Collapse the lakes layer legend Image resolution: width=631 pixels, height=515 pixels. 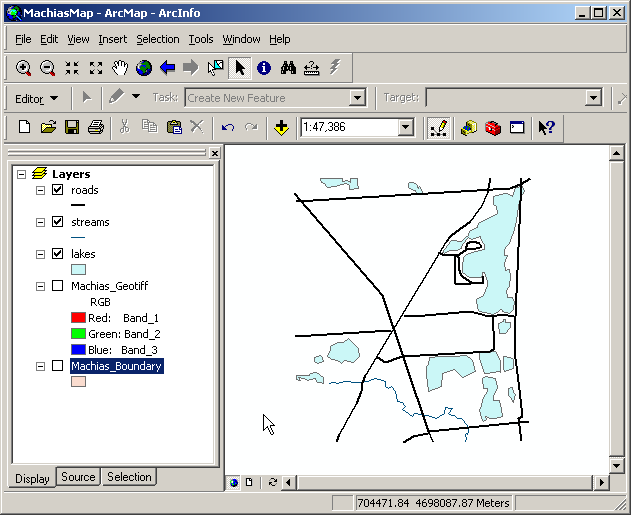pos(40,254)
